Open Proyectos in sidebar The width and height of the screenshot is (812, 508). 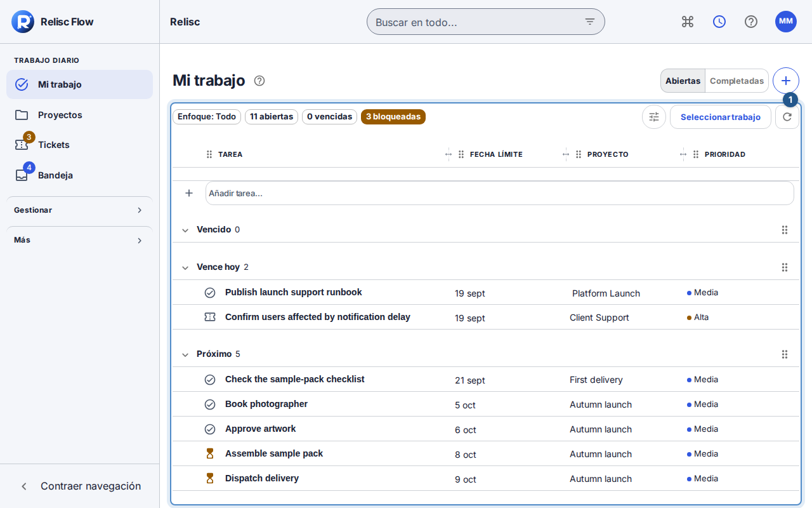(x=79, y=115)
